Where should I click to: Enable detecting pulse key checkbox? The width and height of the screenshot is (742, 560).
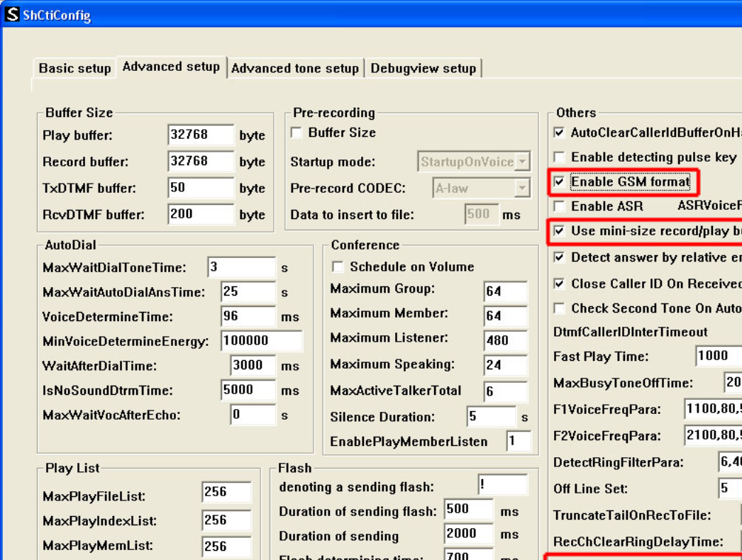(x=560, y=157)
